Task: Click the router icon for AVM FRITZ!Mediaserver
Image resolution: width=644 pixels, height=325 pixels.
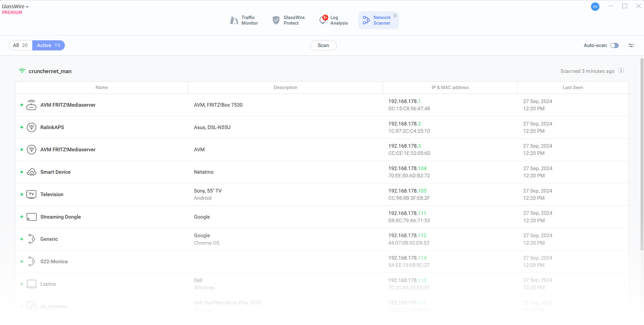Action: [x=31, y=105]
